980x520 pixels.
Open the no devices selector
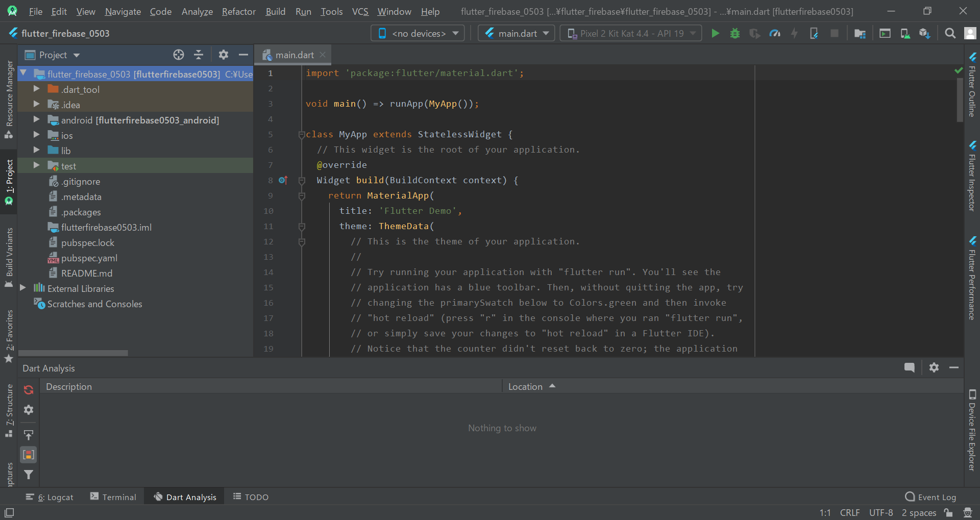417,33
